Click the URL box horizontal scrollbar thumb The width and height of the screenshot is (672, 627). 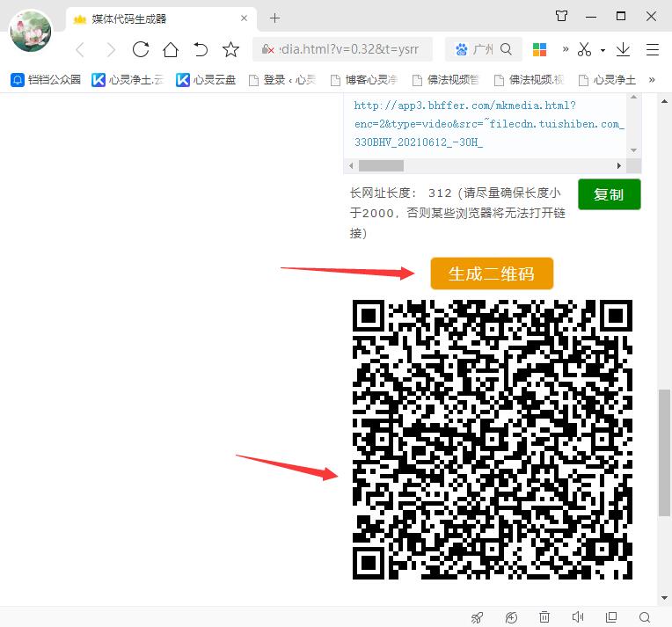381,166
